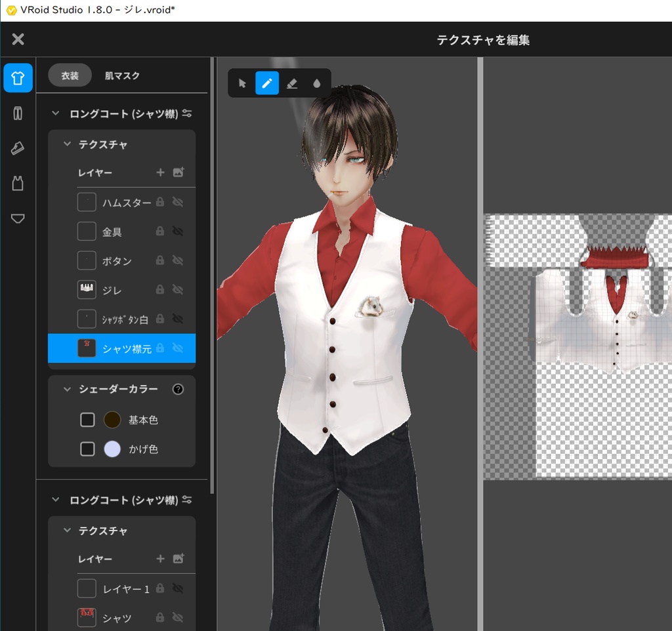Image resolution: width=672 pixels, height=631 pixels.
Task: Toggle visibility of ジレ layer
Action: (x=178, y=289)
